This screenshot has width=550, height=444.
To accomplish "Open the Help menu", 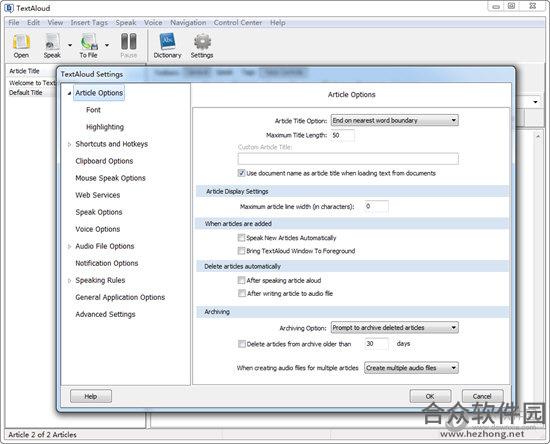I will click(277, 22).
